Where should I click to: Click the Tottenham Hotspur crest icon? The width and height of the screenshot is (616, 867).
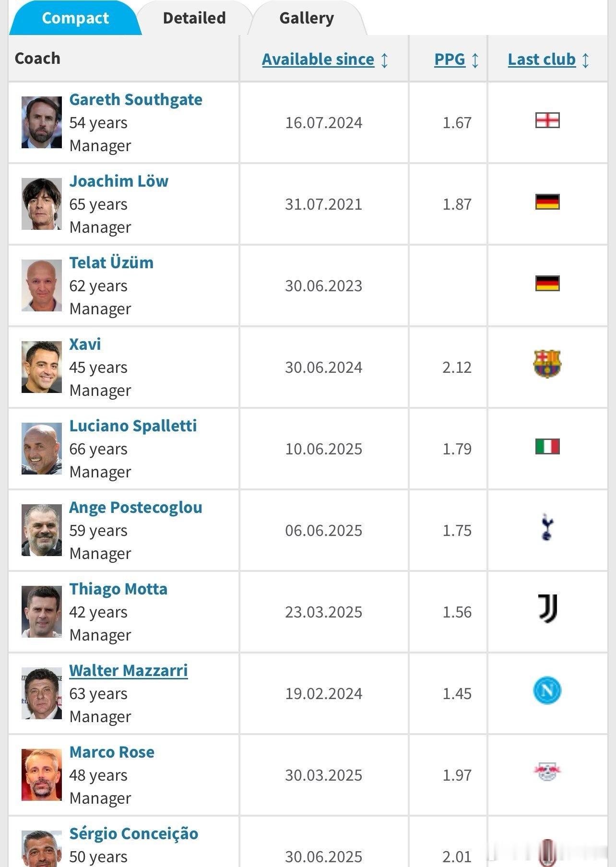[x=547, y=527]
